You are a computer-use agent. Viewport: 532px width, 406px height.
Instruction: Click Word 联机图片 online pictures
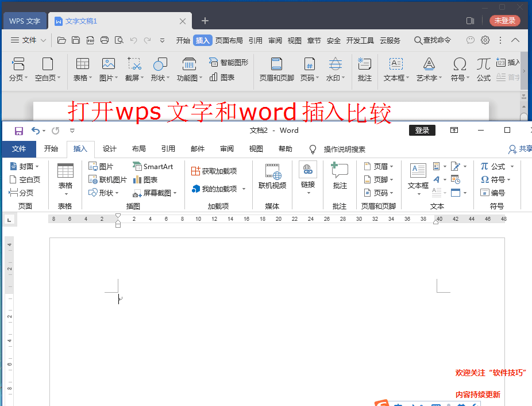[x=107, y=179]
